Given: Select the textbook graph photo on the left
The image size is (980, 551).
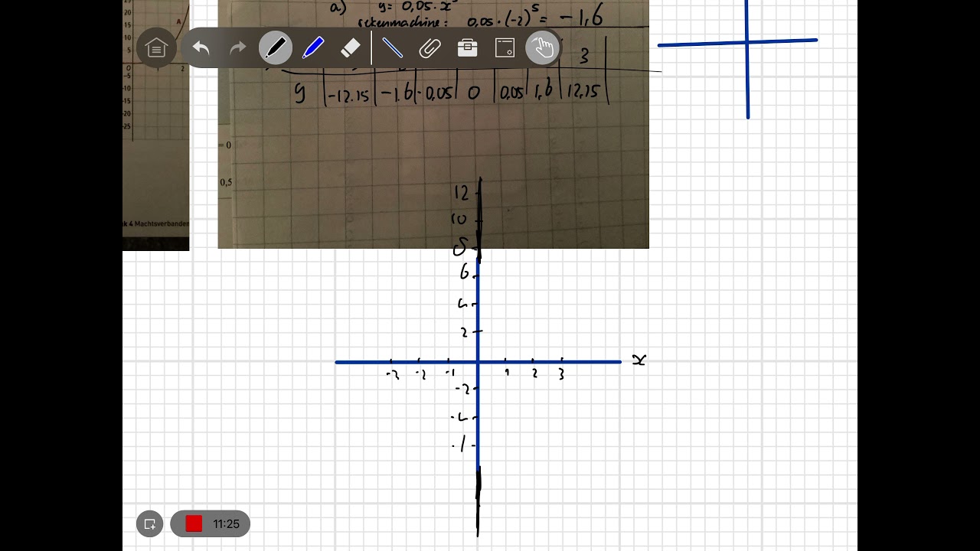Looking at the screenshot, I should click(155, 126).
